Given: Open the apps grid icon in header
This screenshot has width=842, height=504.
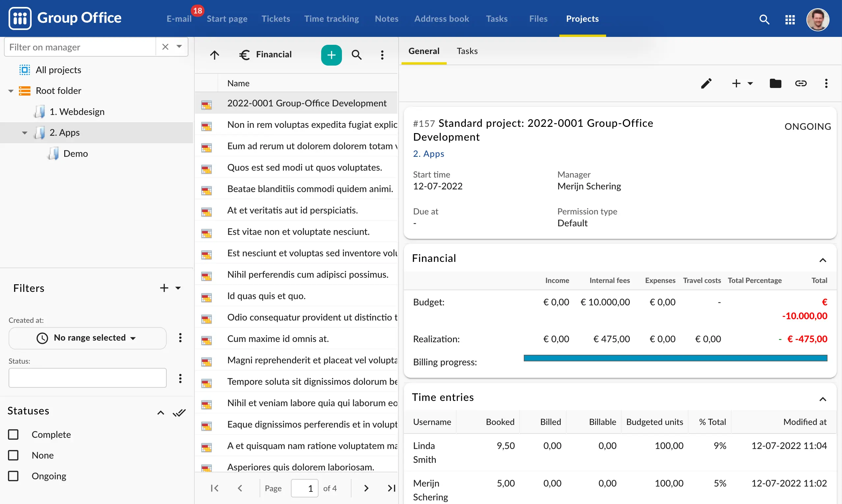Looking at the screenshot, I should coord(790,20).
